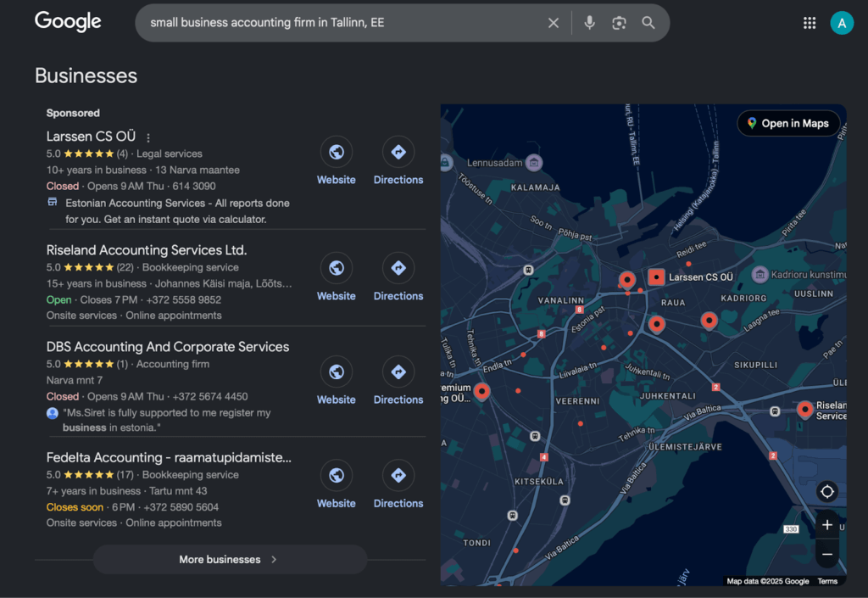868x598 pixels.
Task: Open Website for DBS Accounting
Action: [x=337, y=381]
